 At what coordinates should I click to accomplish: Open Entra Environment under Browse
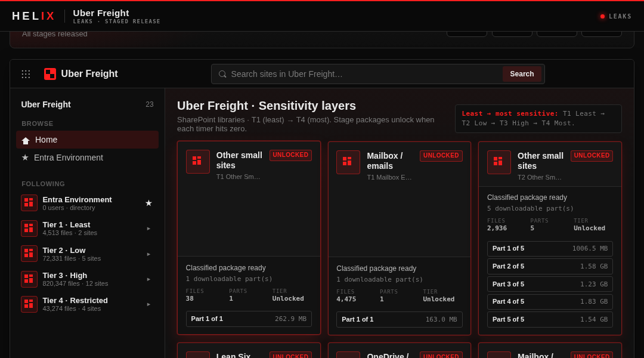pos(87,158)
